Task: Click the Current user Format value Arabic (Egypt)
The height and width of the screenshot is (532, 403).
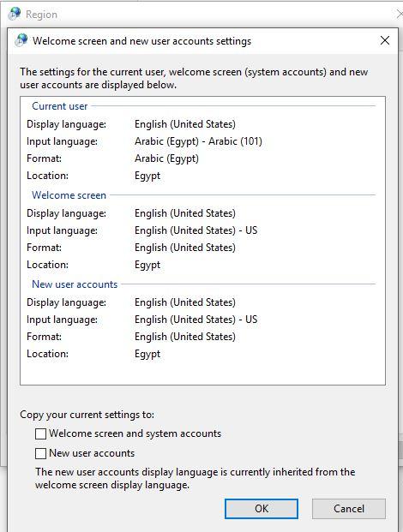Action: coord(166,158)
